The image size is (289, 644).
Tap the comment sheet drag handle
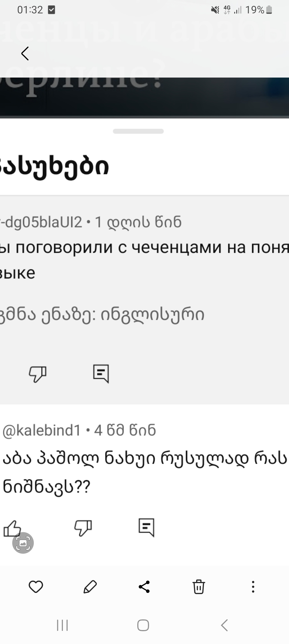coord(138,131)
